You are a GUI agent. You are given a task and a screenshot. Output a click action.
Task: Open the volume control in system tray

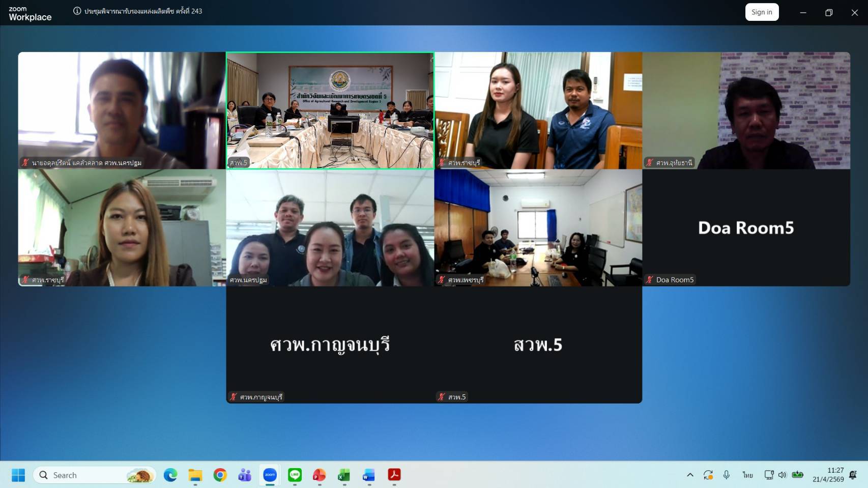click(783, 475)
